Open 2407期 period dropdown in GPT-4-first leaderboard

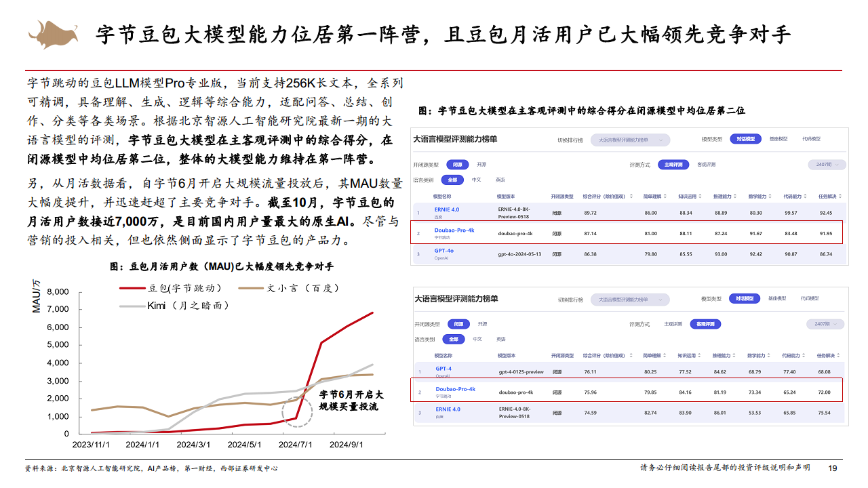825,324
